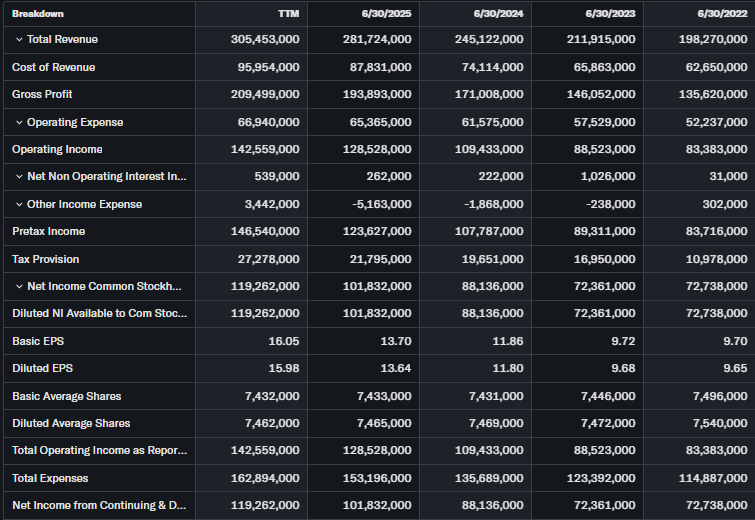Screen dimensions: 755x520
Task: Expand the Other Income Expense chevron
Action: pyautogui.click(x=19, y=204)
